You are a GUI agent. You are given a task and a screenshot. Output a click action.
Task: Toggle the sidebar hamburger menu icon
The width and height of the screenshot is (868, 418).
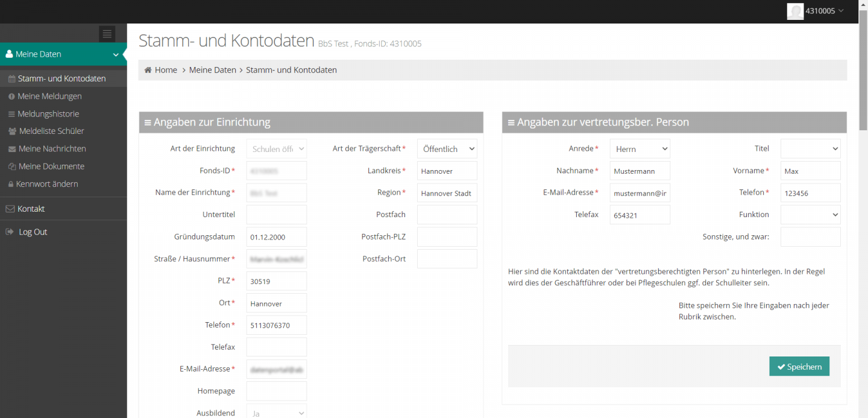(107, 34)
